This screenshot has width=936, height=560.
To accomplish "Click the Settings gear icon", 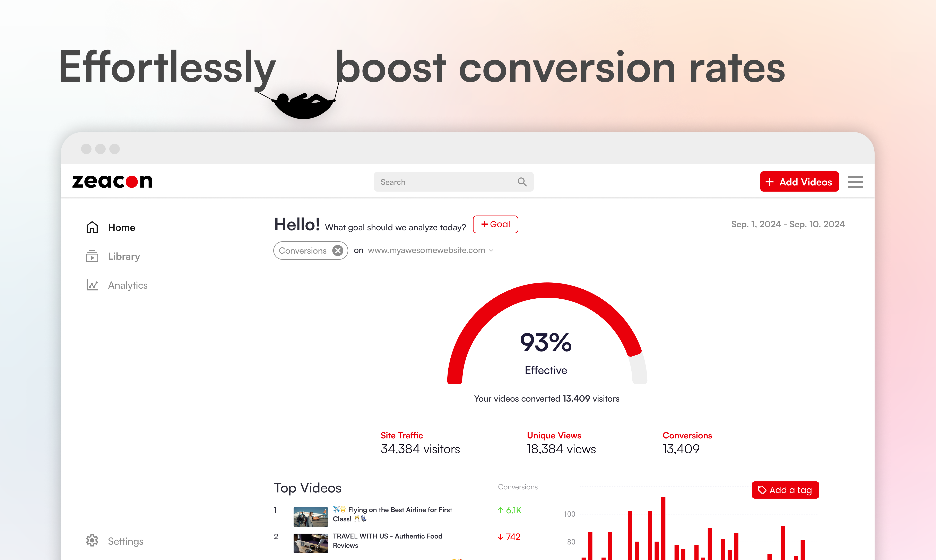I will coord(92,540).
